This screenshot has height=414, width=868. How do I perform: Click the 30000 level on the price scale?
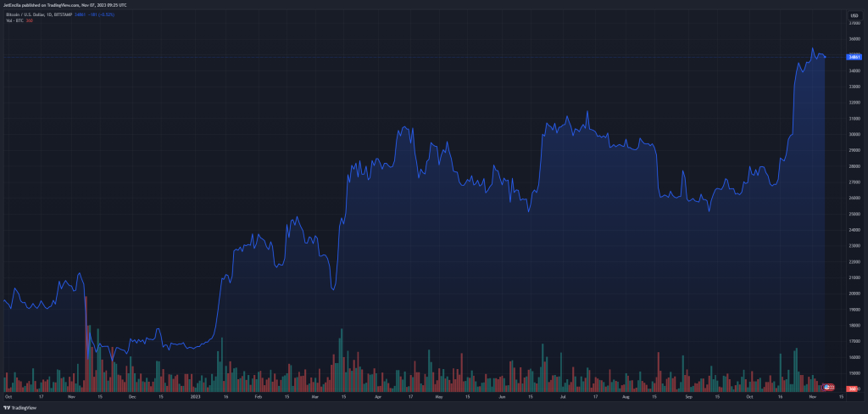(x=854, y=134)
